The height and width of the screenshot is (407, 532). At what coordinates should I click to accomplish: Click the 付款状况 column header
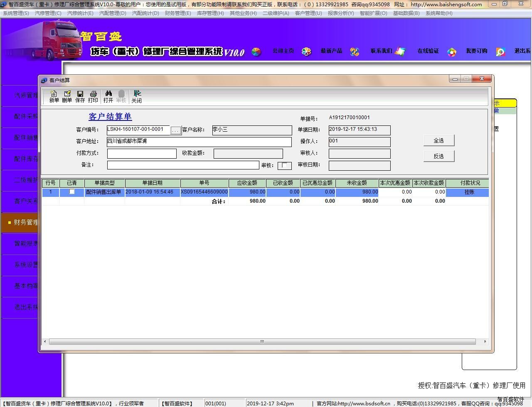[467, 183]
